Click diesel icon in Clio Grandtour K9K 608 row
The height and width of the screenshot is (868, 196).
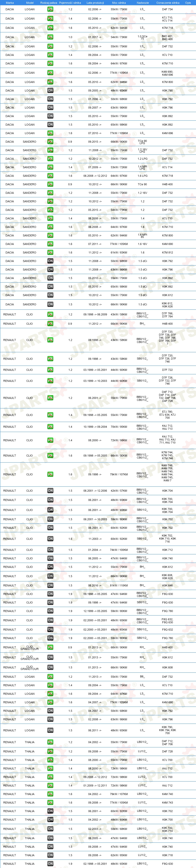50,667
